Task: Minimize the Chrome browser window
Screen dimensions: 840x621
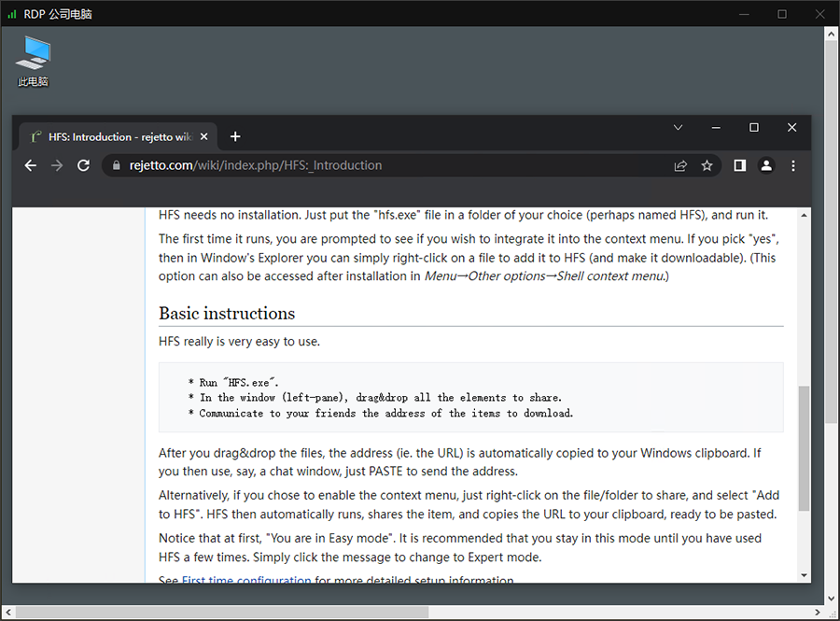Action: (x=716, y=128)
